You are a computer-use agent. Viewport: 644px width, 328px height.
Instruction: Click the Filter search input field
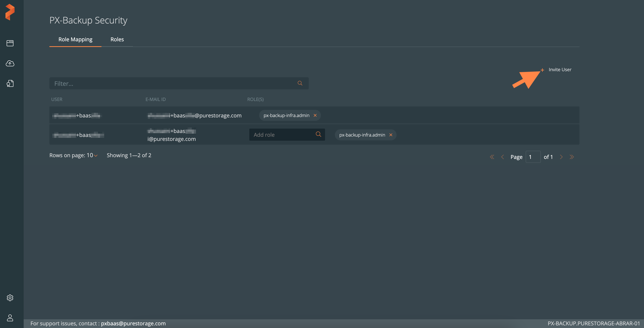click(179, 83)
